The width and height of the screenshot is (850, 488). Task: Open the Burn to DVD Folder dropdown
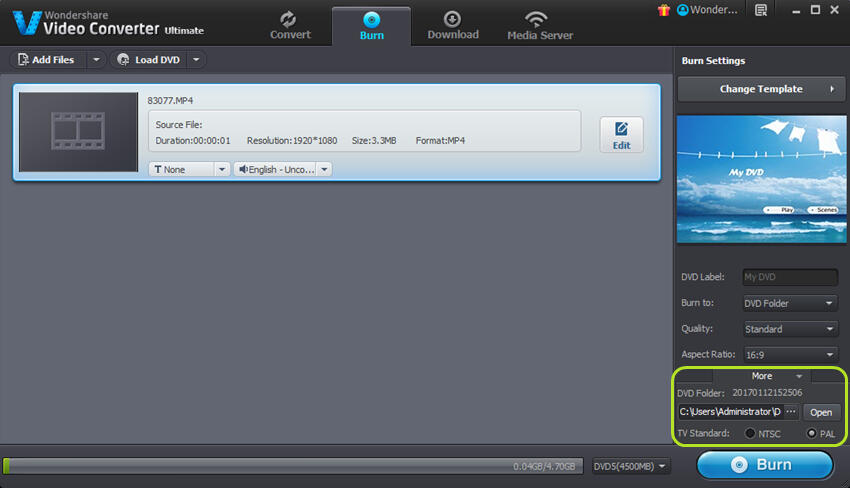(x=790, y=303)
